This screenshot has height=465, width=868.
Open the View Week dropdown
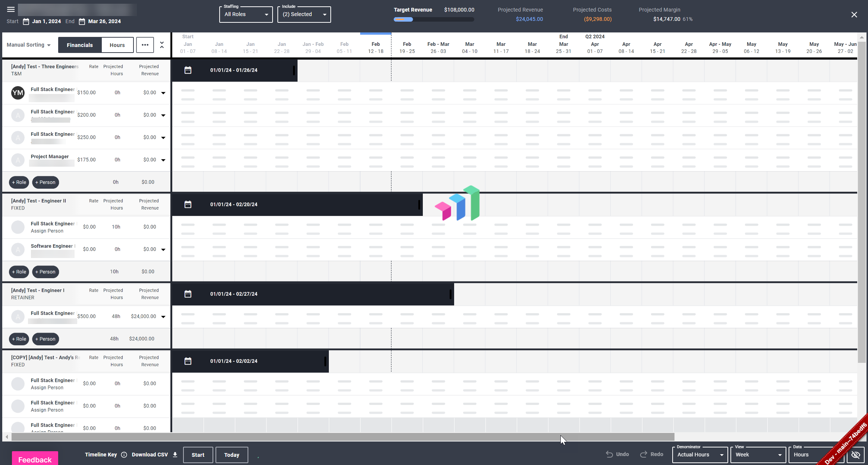point(758,455)
